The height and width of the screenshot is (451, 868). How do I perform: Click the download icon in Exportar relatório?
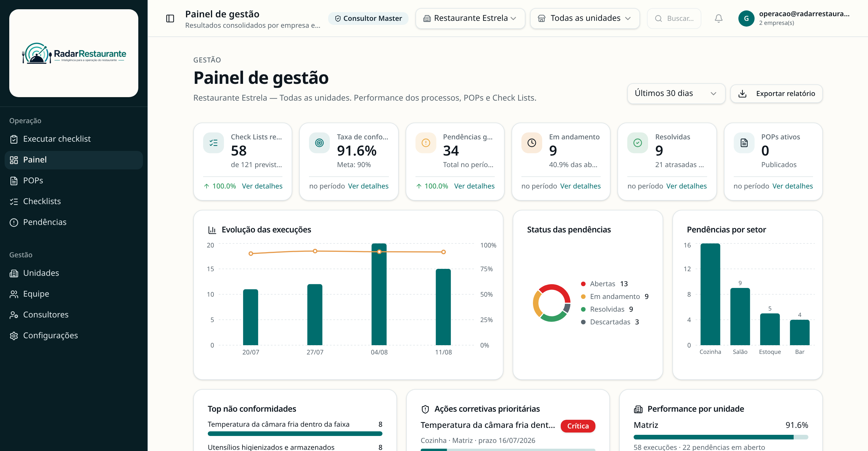[x=742, y=94]
